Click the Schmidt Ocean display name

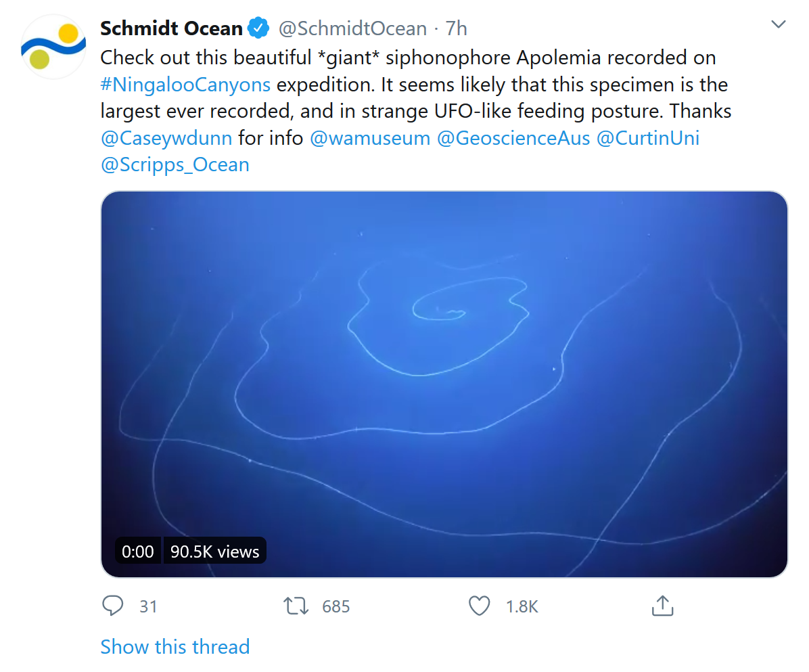171,28
